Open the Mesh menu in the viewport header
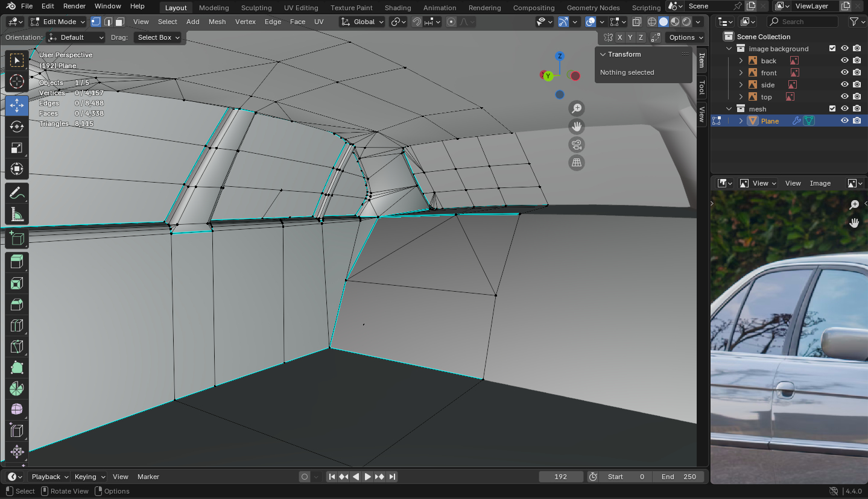This screenshot has height=499, width=868. click(x=217, y=22)
